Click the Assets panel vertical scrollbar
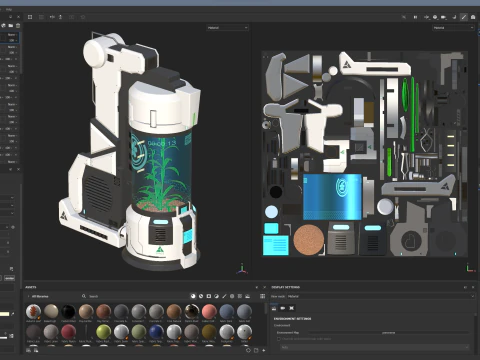 pos(266,308)
